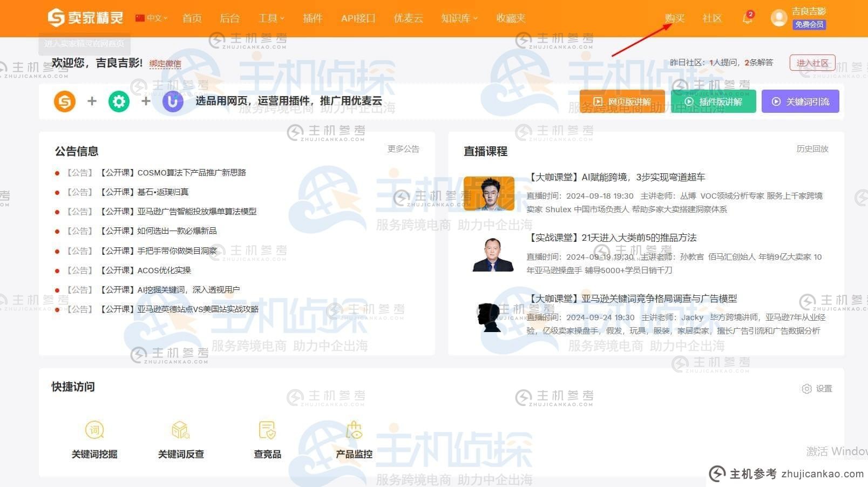Click the orange 卖家精灵 S circle icon

point(65,101)
